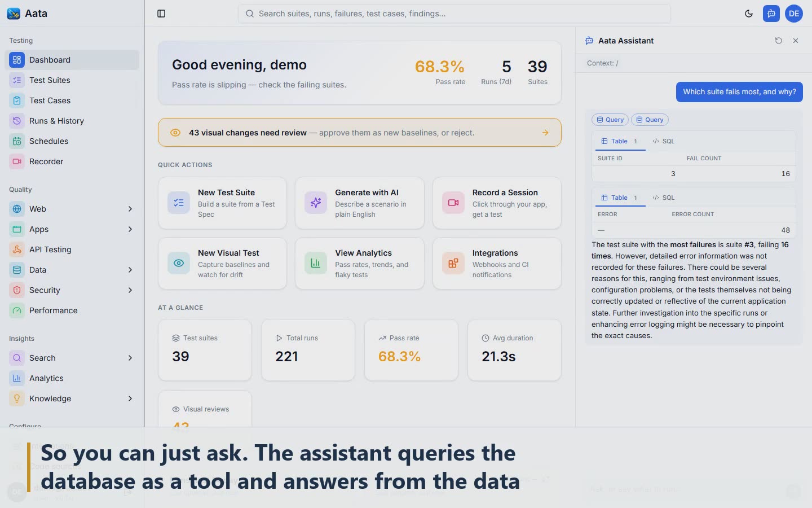Select Table tab above SUITE ID

tap(619, 141)
